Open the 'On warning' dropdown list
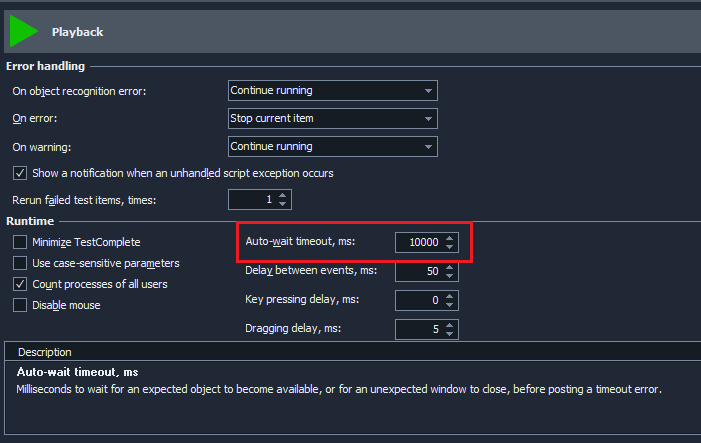Image resolution: width=701 pixels, height=443 pixels. click(332, 147)
